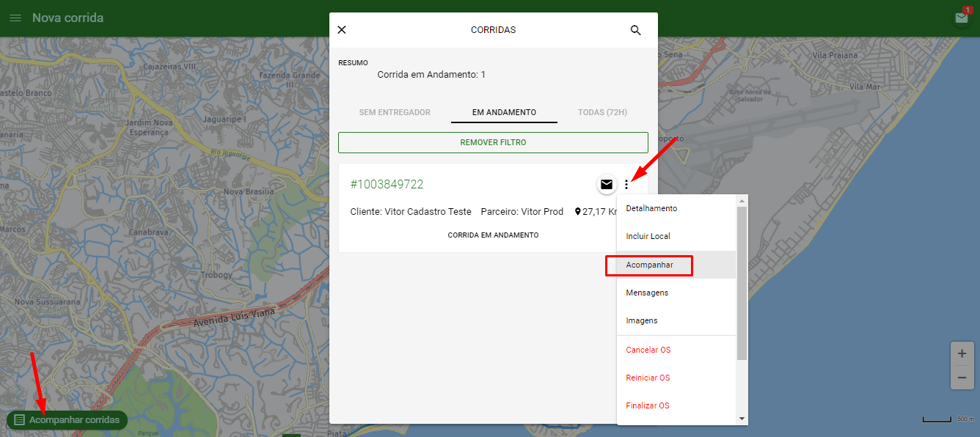The width and height of the screenshot is (980, 437).
Task: Select Incluir Local in the menu
Action: (676, 236)
